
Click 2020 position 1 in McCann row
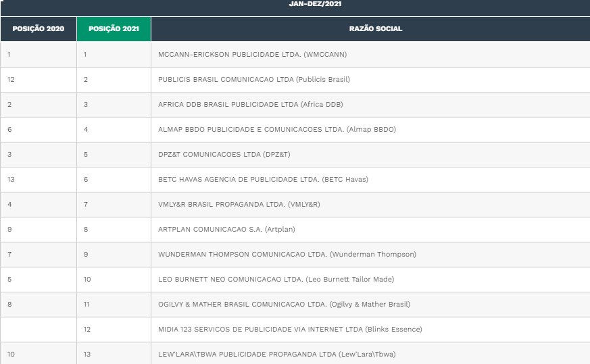(39, 55)
